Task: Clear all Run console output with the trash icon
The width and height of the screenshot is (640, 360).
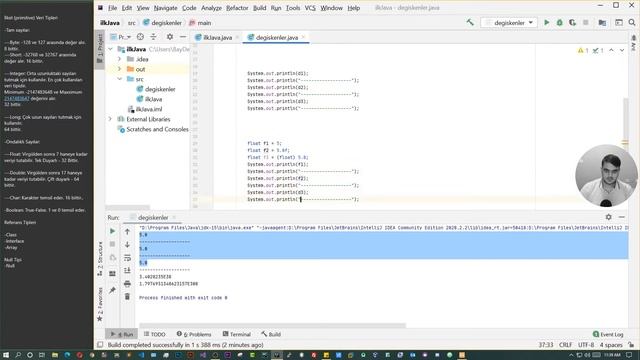Action: coord(127,296)
